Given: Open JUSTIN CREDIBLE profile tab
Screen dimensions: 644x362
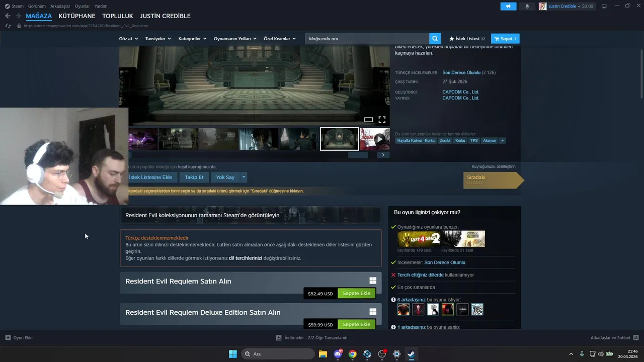Looking at the screenshot, I should click(165, 16).
